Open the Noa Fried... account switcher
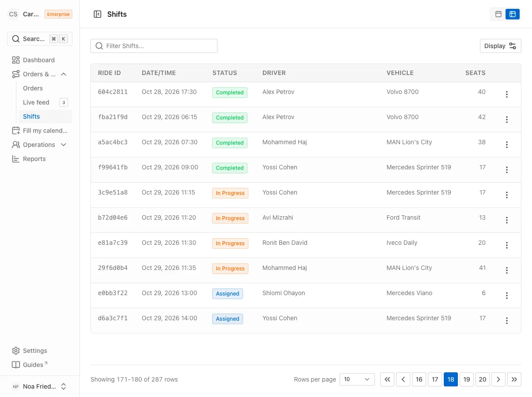Viewport: 532px width, 397px height. [40, 386]
